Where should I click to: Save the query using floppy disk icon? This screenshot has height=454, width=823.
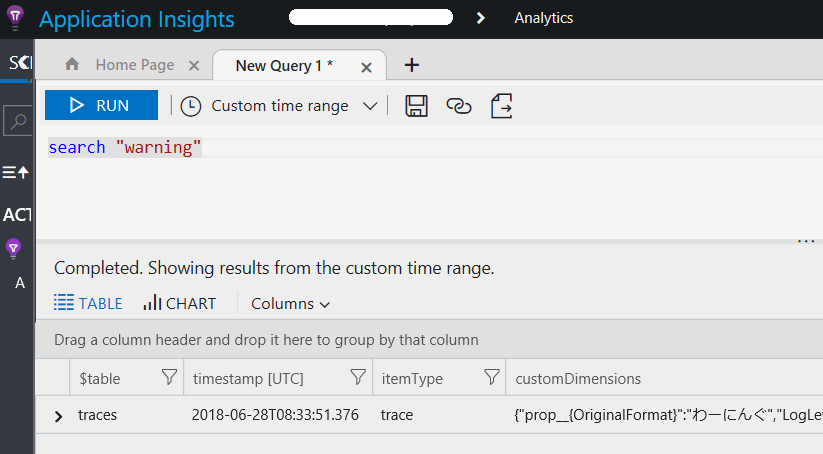click(x=416, y=106)
